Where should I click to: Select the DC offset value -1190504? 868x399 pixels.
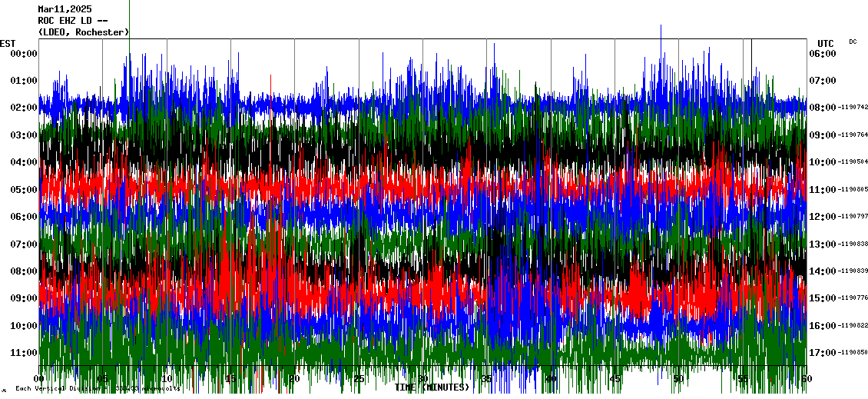853,162
